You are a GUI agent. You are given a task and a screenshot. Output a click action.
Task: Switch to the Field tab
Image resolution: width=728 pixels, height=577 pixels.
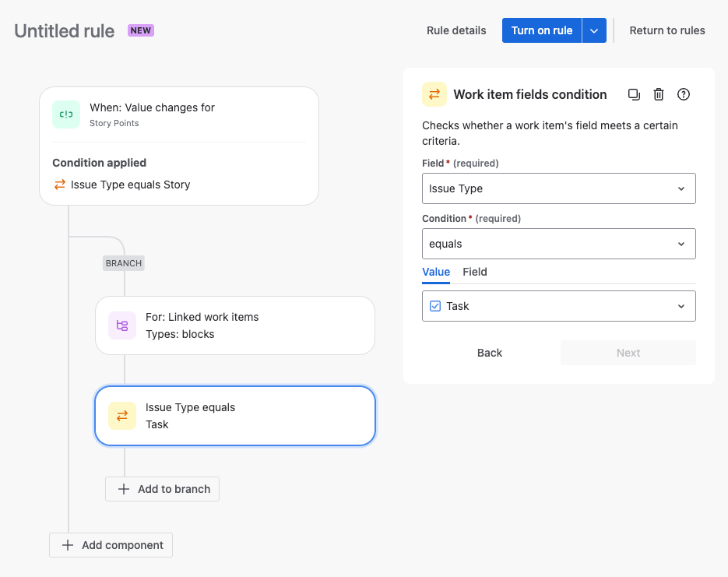click(x=474, y=272)
